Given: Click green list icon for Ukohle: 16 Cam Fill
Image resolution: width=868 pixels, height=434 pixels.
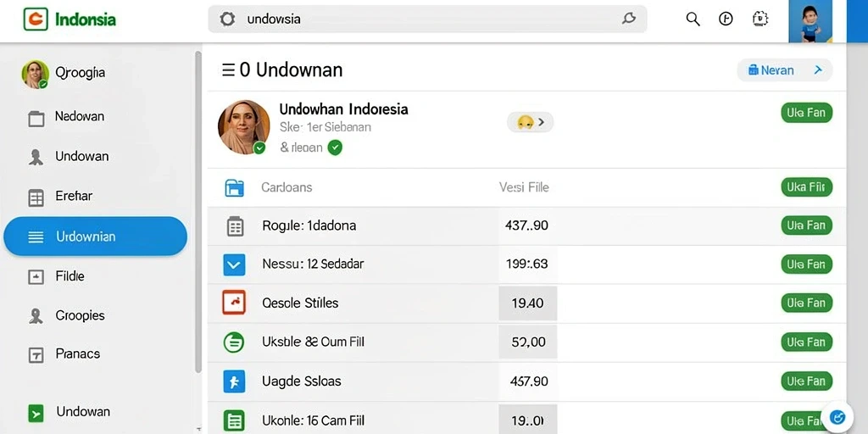Looking at the screenshot, I should pos(234,420).
